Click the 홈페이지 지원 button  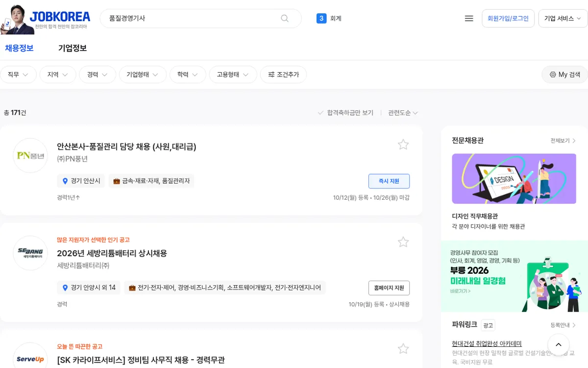pyautogui.click(x=389, y=288)
